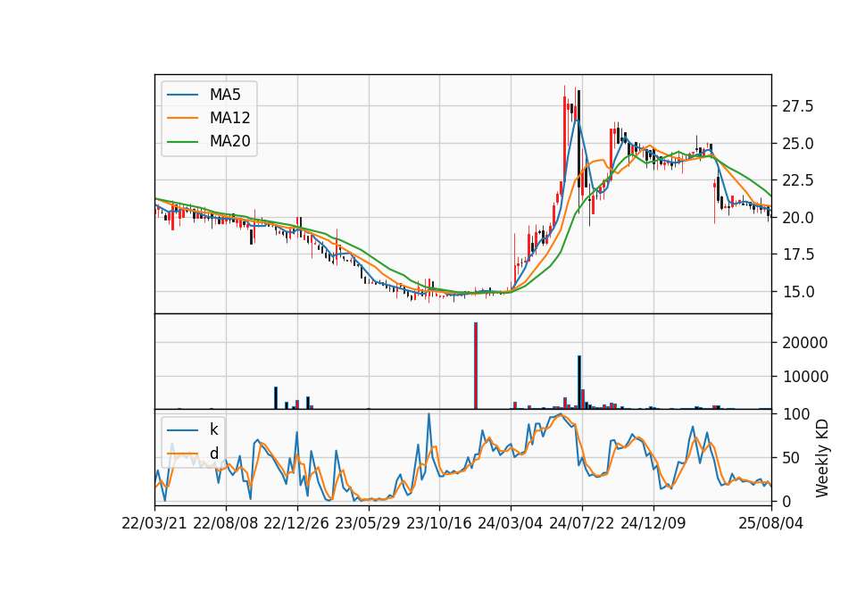Click the 23/10/16 date label
The image size is (857, 616).
coord(439,523)
